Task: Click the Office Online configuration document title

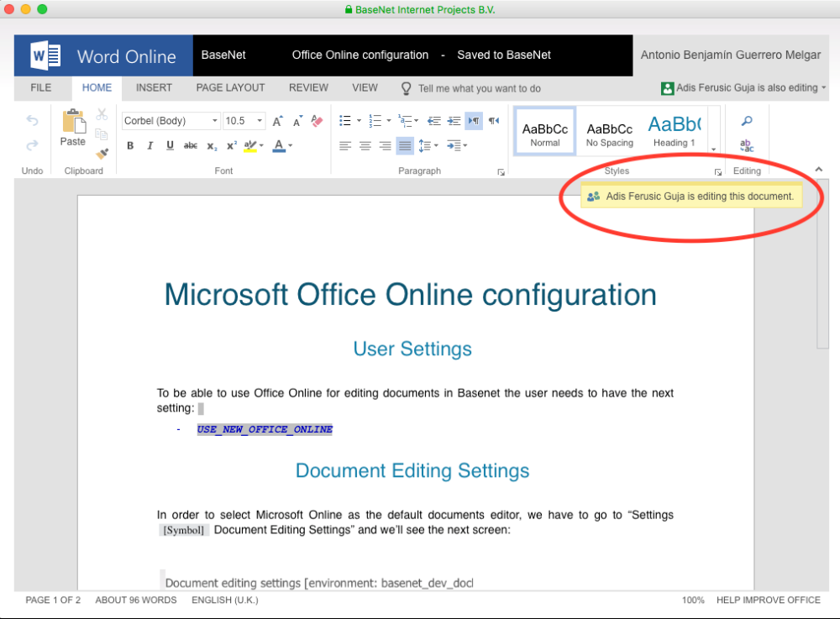Action: tap(360, 55)
